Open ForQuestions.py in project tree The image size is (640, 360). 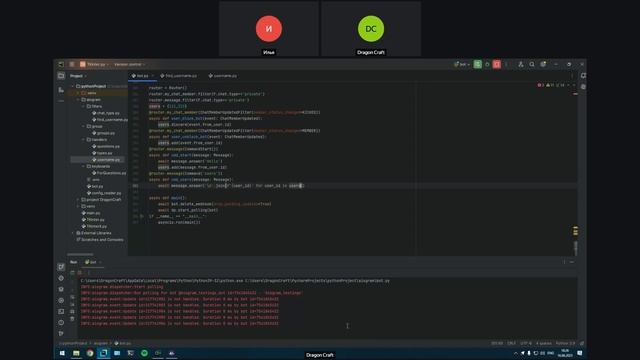(109, 173)
